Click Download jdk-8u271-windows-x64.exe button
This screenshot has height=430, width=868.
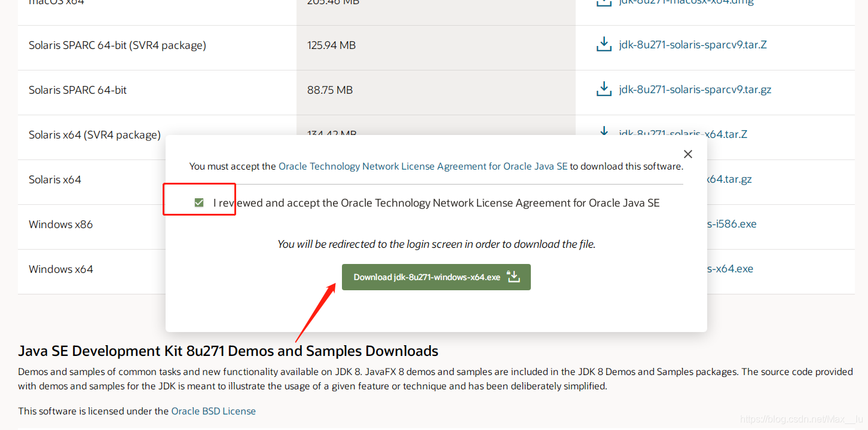coord(436,277)
